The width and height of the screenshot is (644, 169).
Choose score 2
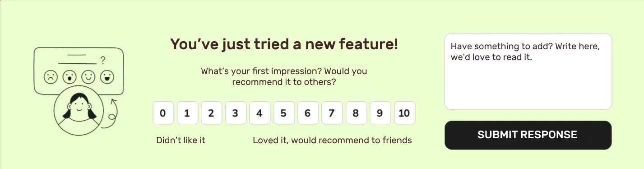[211, 113]
